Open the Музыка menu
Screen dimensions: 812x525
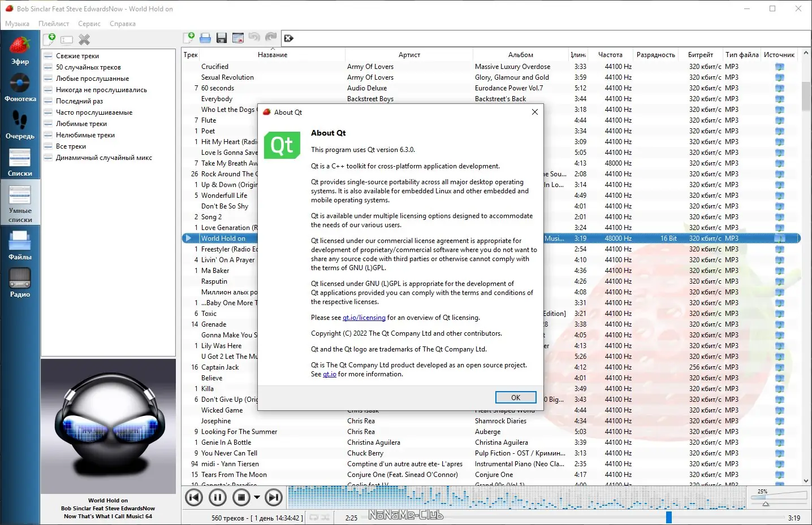click(x=17, y=24)
